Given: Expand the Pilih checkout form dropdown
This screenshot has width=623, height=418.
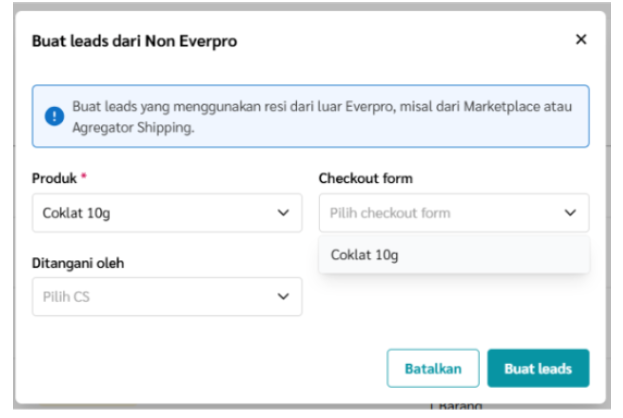Looking at the screenshot, I should pos(454,213).
